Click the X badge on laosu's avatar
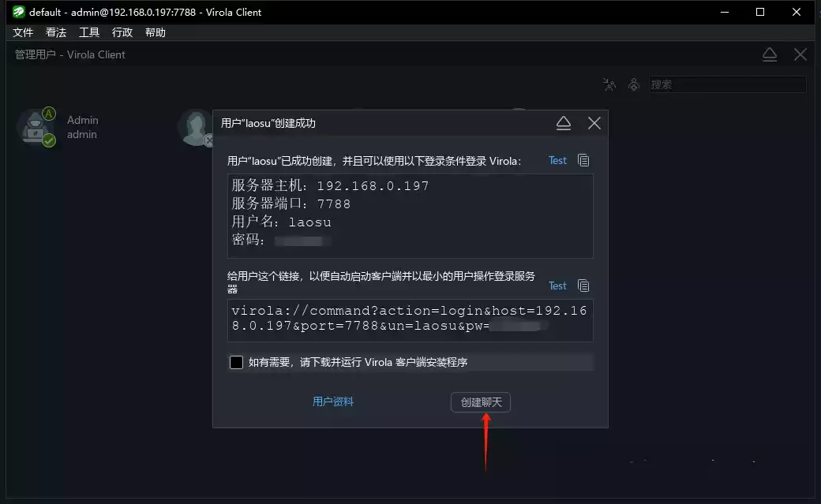821x504 pixels. [208, 140]
